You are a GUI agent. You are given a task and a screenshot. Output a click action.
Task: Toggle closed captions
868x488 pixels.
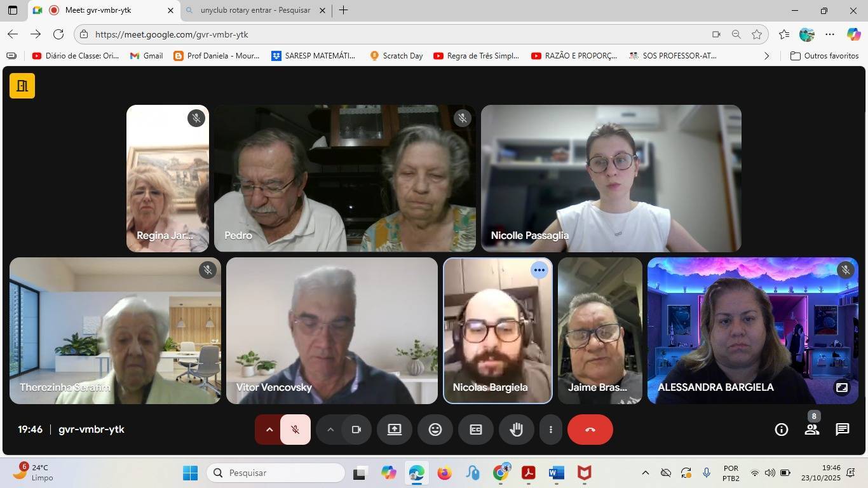(x=476, y=430)
